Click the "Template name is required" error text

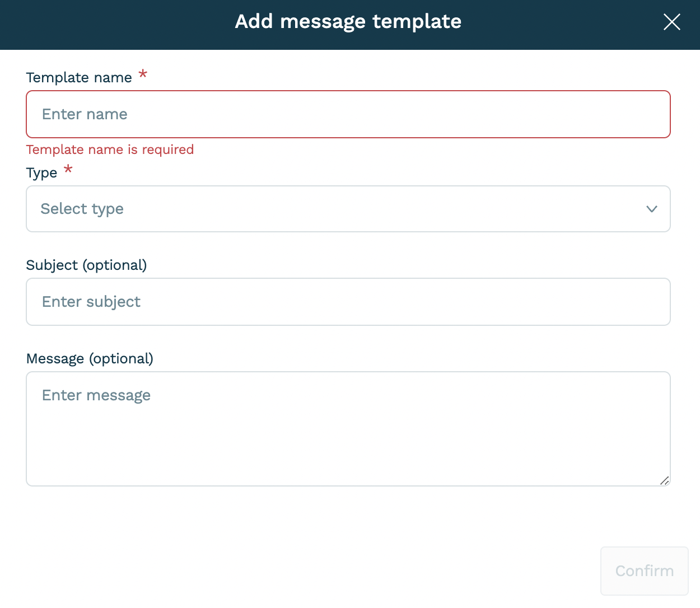[110, 149]
